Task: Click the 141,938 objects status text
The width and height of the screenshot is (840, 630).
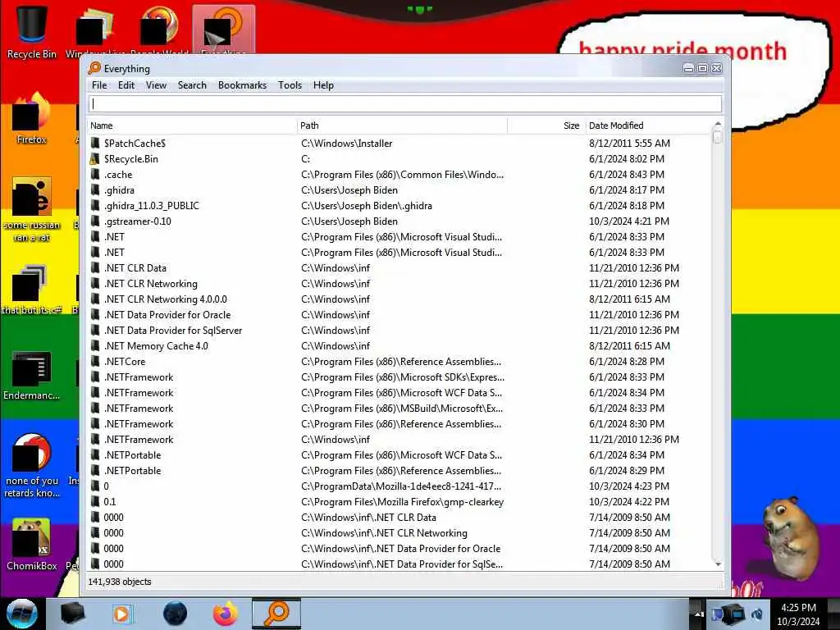Action: 120,582
